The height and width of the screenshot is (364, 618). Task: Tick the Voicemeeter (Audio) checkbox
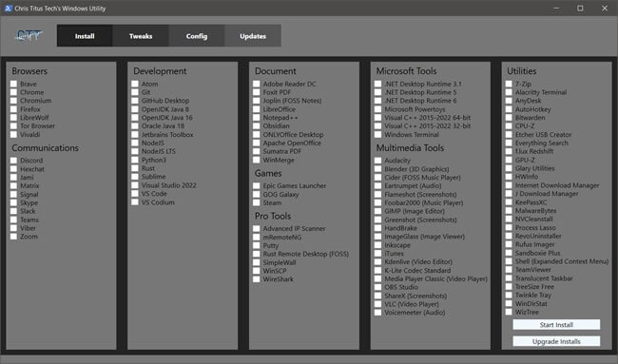(378, 313)
